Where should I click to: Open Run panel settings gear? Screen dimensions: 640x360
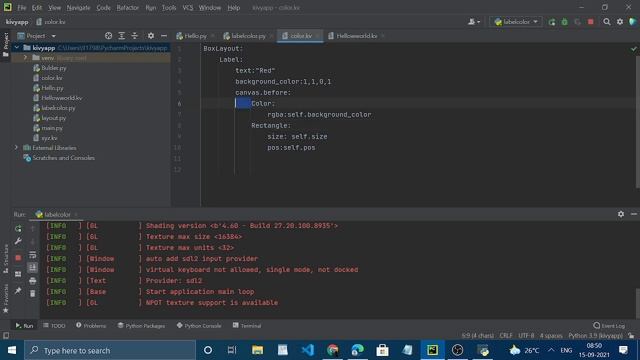point(621,214)
